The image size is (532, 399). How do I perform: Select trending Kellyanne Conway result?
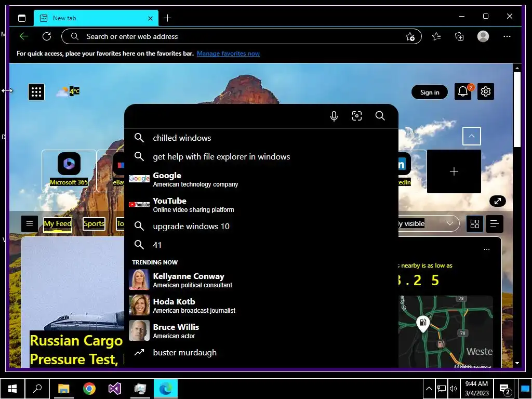tap(261, 280)
